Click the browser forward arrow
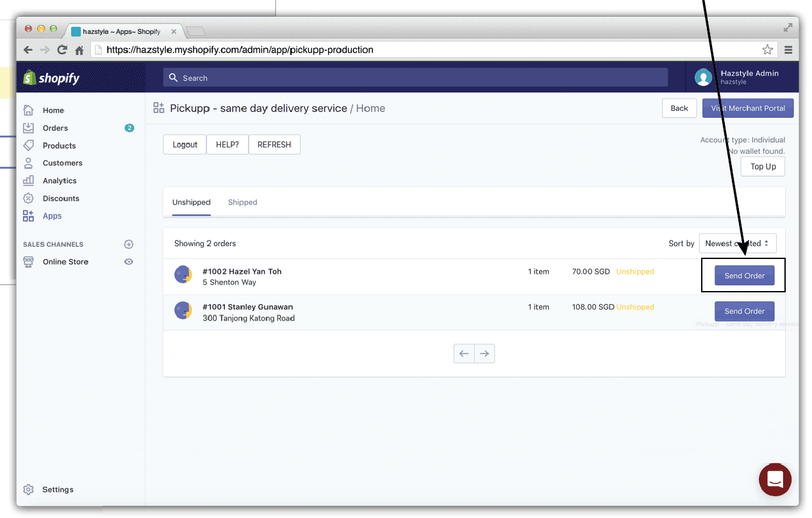This screenshot has height=518, width=812. click(x=45, y=50)
